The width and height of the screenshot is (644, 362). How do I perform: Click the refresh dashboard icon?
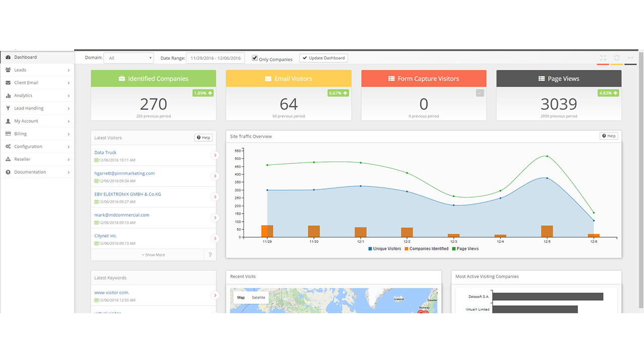click(617, 58)
